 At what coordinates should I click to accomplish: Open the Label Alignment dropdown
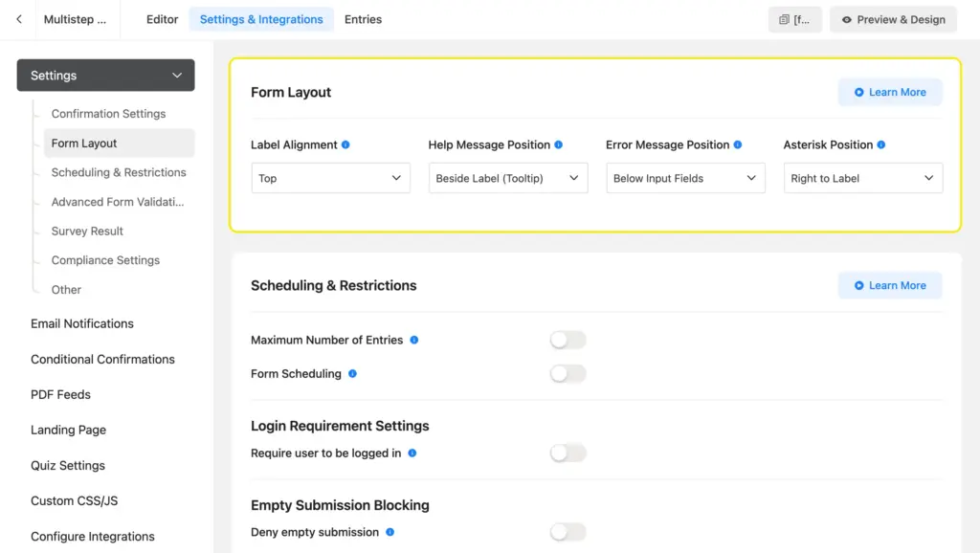(x=330, y=179)
